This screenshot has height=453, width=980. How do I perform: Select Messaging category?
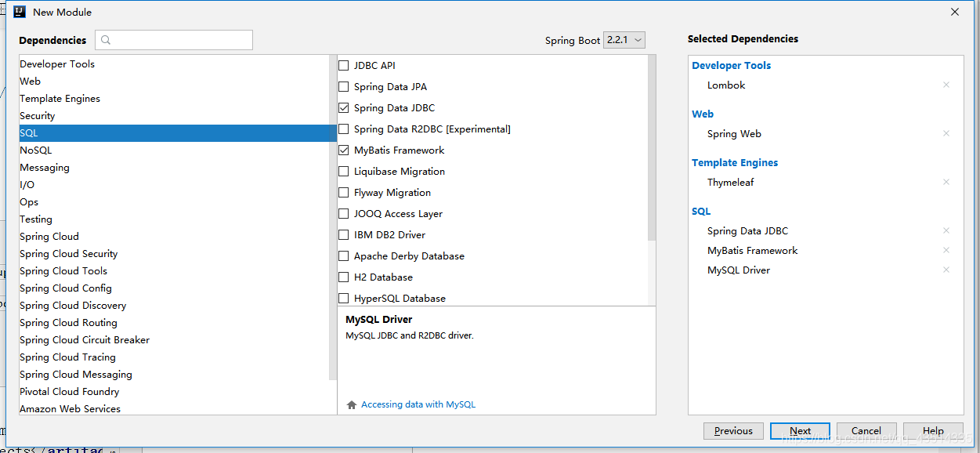click(174, 167)
